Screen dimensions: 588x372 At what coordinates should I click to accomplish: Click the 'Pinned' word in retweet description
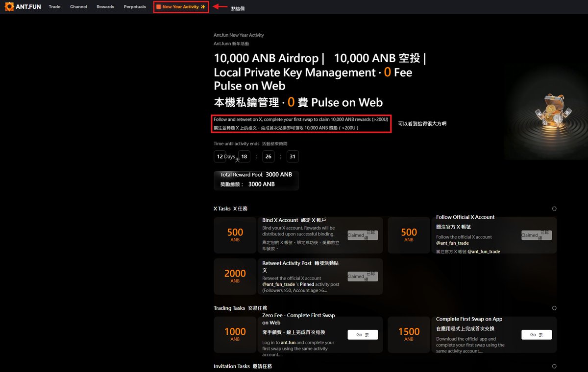(308, 284)
